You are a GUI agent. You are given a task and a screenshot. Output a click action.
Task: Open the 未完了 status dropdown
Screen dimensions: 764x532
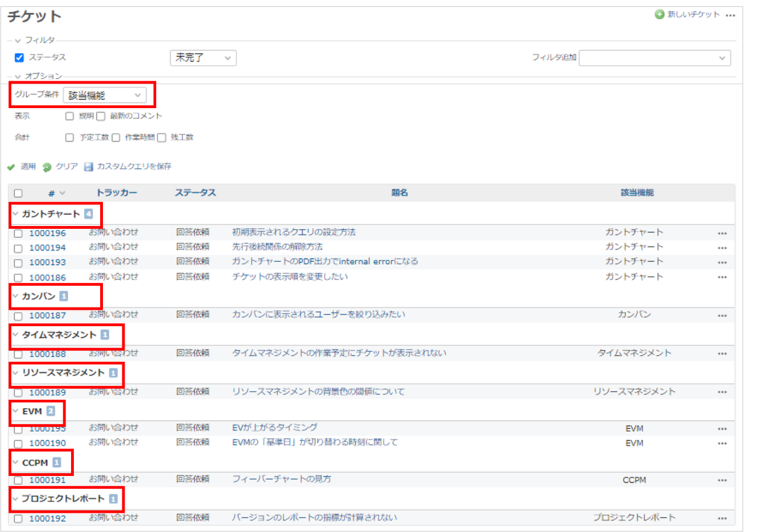coord(203,57)
